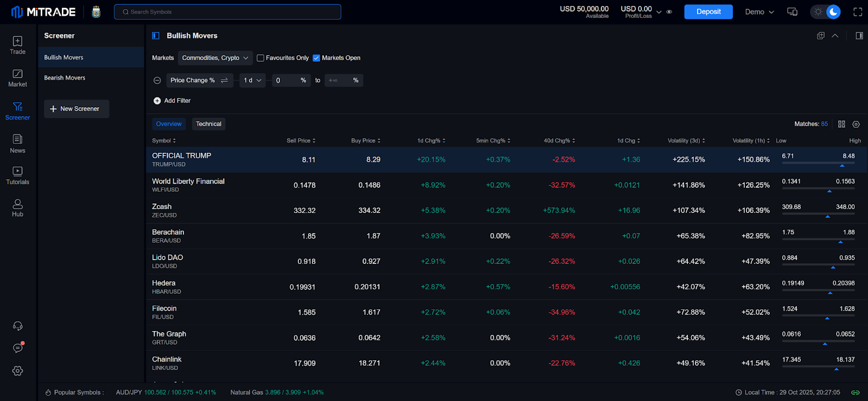Open customer support headset icon
This screenshot has height=401, width=868.
pyautogui.click(x=17, y=326)
